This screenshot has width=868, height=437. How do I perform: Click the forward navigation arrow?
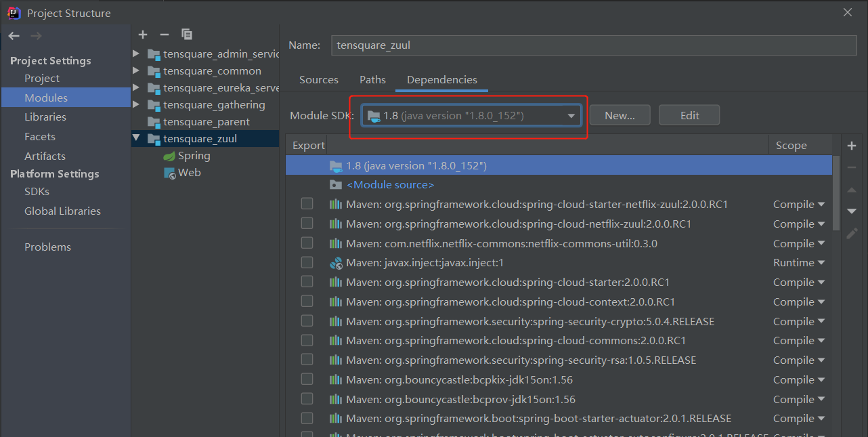point(37,36)
